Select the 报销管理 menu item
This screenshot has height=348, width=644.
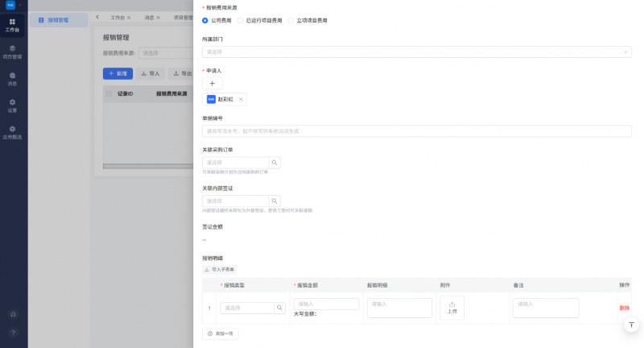click(58, 20)
